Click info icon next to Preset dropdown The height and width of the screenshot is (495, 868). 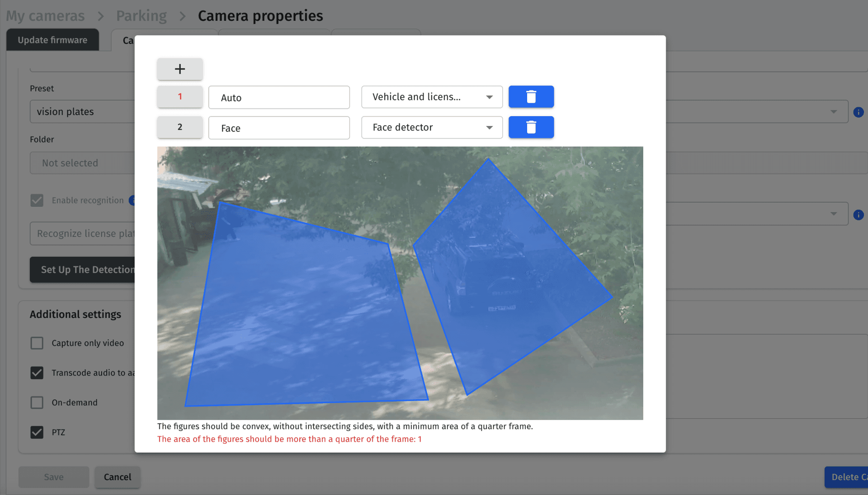click(858, 112)
